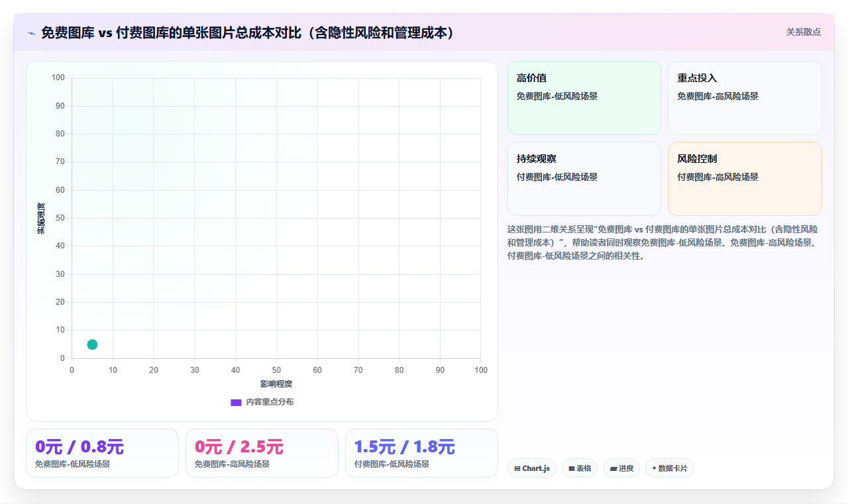Viewport: 848px width, 504px height.
Task: Click the chart page title text
Action: coord(248,32)
